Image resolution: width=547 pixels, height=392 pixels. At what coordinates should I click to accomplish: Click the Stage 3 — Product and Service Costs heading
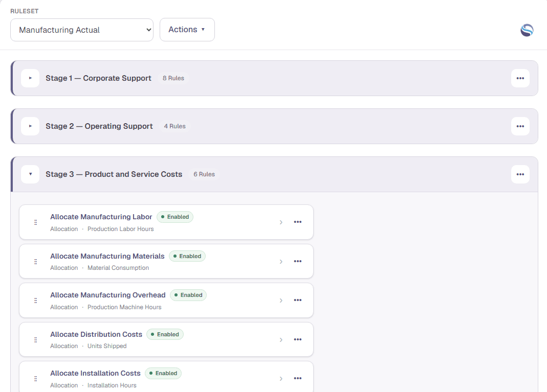(x=114, y=174)
